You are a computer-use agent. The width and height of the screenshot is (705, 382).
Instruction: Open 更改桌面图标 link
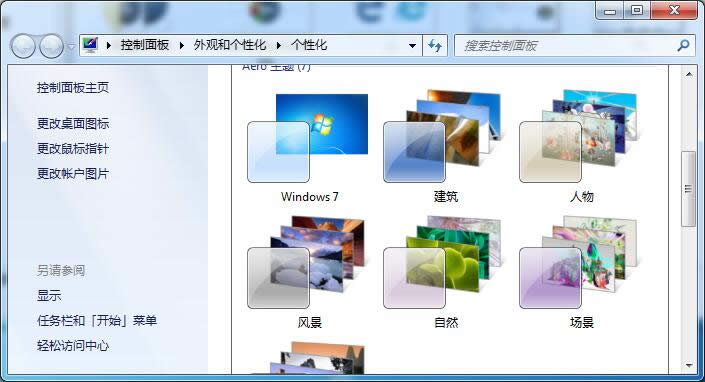(73, 124)
